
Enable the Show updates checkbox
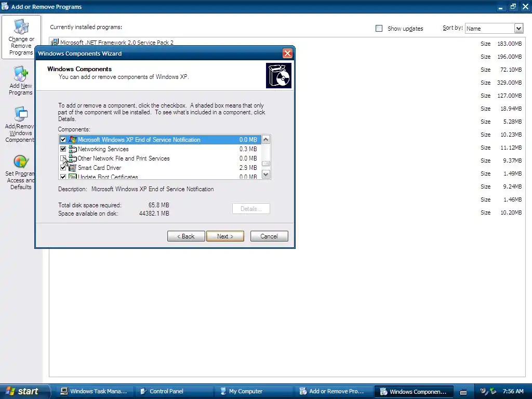coord(379,29)
